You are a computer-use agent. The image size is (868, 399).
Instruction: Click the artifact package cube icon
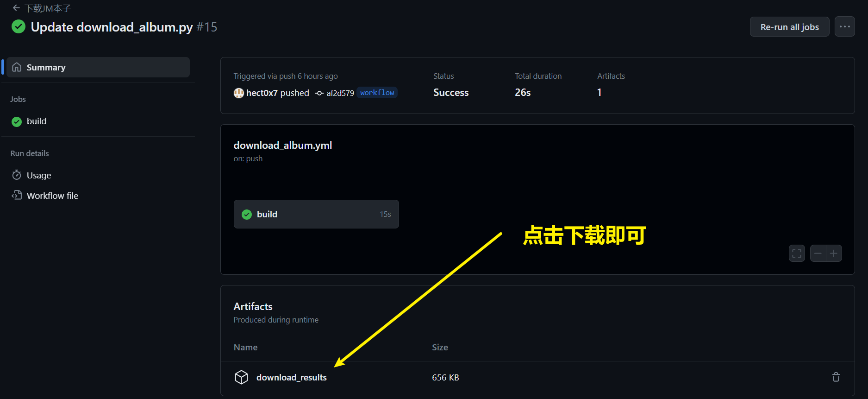tap(241, 377)
